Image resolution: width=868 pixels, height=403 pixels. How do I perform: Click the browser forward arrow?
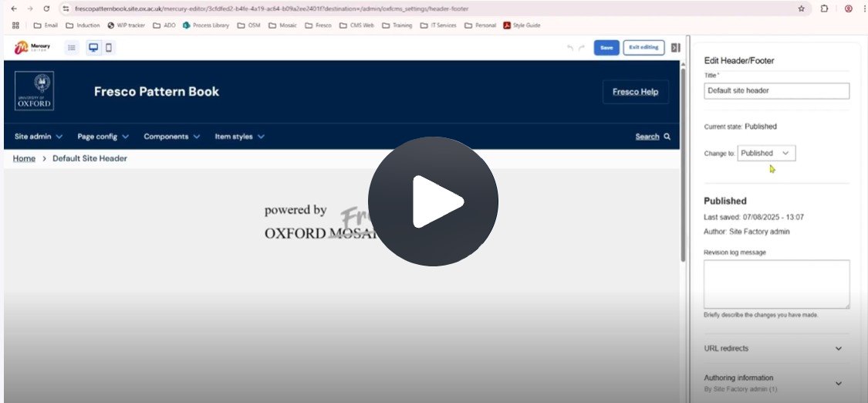tap(30, 8)
